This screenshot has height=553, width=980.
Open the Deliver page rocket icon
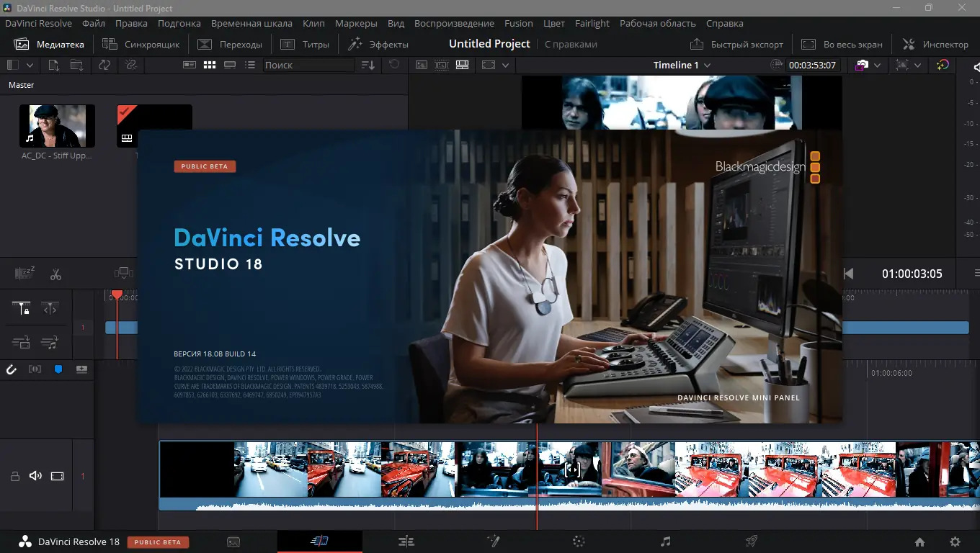[752, 541]
